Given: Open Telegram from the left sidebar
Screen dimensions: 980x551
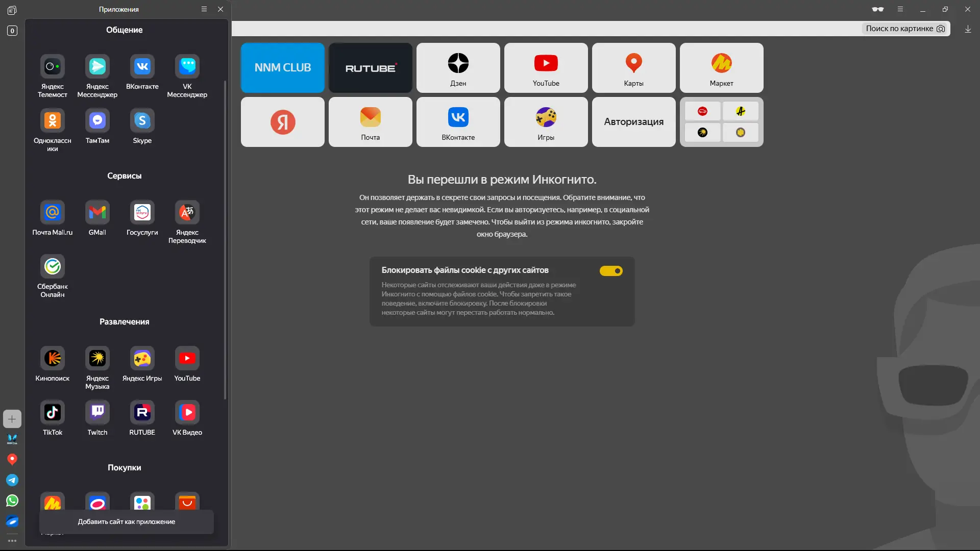Looking at the screenshot, I should tap(12, 480).
